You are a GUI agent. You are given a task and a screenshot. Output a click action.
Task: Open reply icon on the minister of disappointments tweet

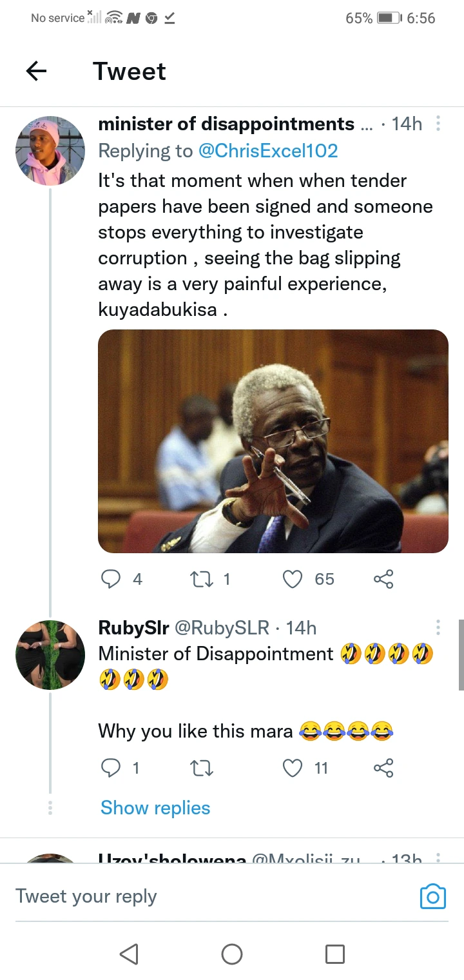tap(111, 579)
